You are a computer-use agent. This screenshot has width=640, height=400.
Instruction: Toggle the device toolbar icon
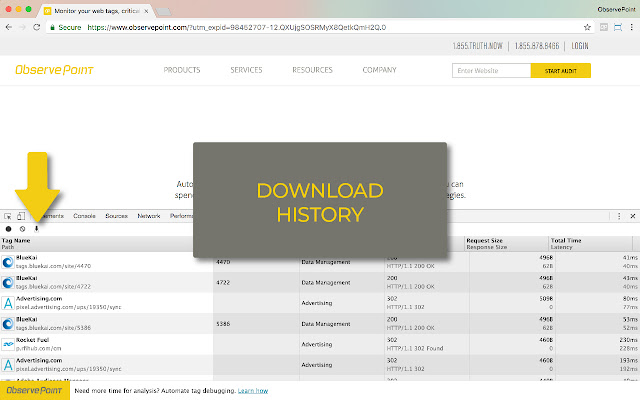(21, 215)
